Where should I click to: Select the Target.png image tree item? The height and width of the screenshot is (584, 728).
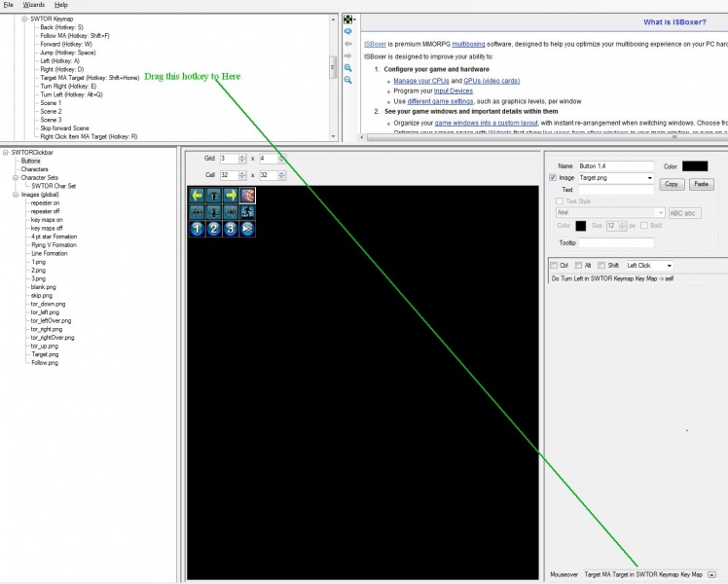(x=45, y=354)
